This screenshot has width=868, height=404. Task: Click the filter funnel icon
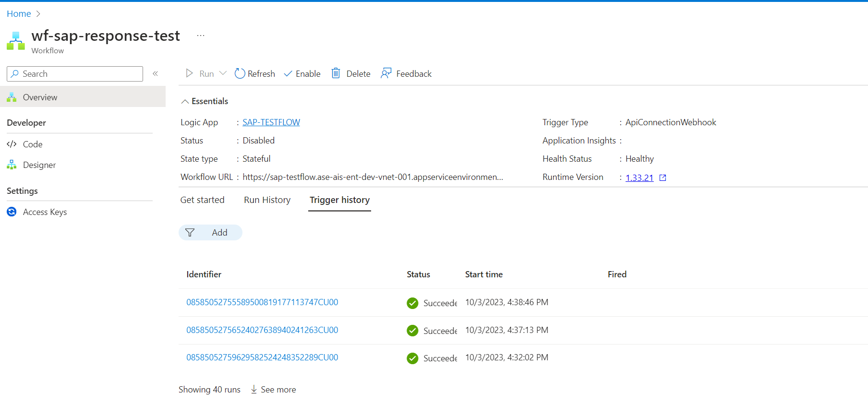coord(190,233)
